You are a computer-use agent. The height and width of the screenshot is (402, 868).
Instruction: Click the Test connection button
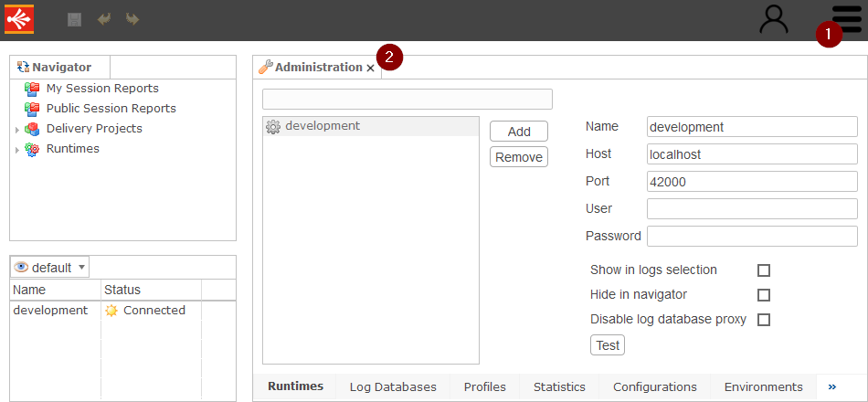608,345
